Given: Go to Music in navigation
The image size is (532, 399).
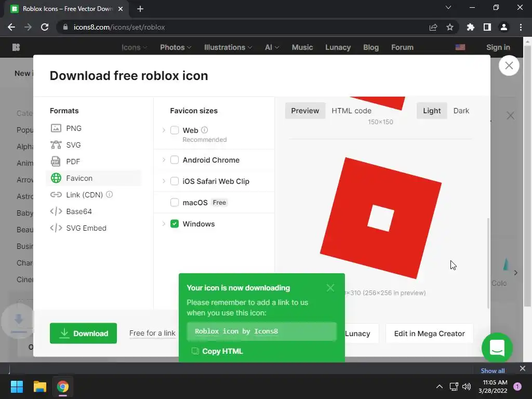Looking at the screenshot, I should (302, 47).
